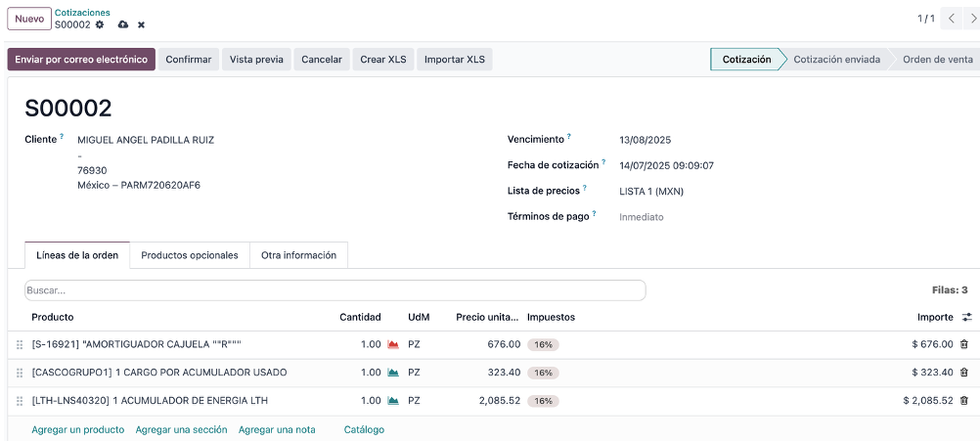This screenshot has height=442, width=980.
Task: Discard changes with the X icon
Action: pos(141,25)
